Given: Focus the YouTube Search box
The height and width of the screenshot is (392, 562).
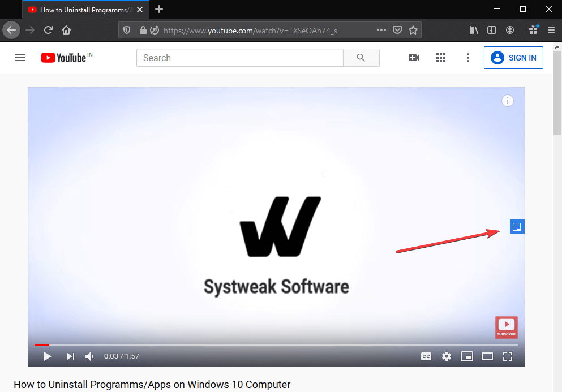Looking at the screenshot, I should pyautogui.click(x=240, y=58).
